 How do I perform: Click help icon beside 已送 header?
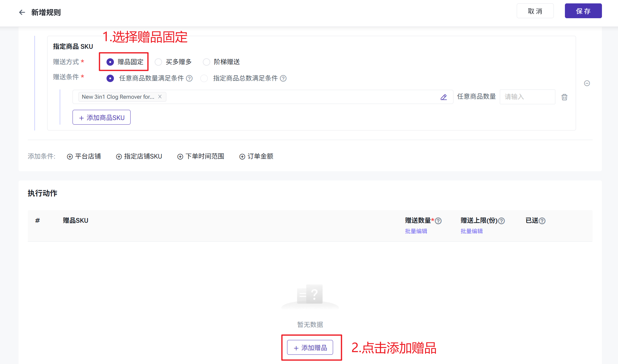click(x=542, y=221)
